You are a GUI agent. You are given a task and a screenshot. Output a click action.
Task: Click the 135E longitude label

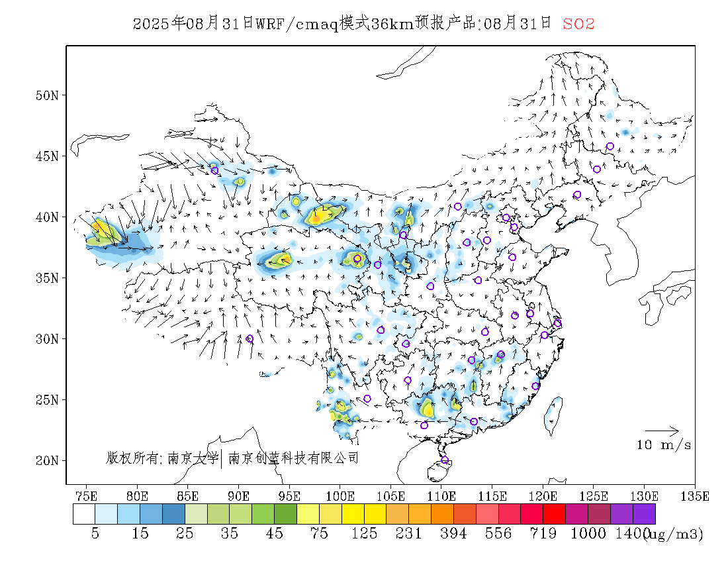(695, 496)
